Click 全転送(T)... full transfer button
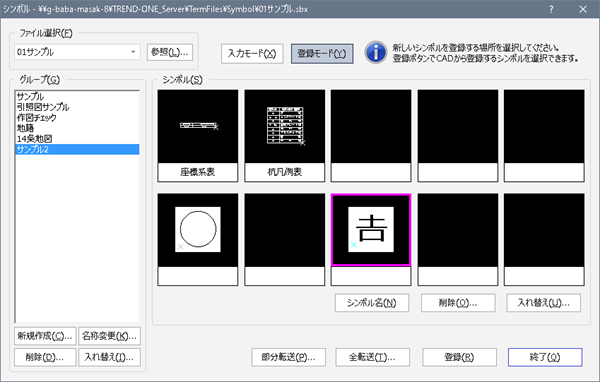Image resolution: width=600 pixels, height=382 pixels. (373, 357)
